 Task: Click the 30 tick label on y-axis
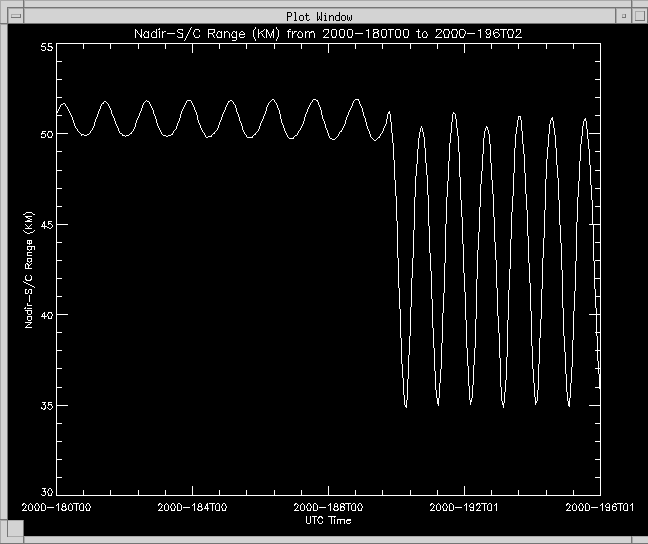(x=44, y=491)
